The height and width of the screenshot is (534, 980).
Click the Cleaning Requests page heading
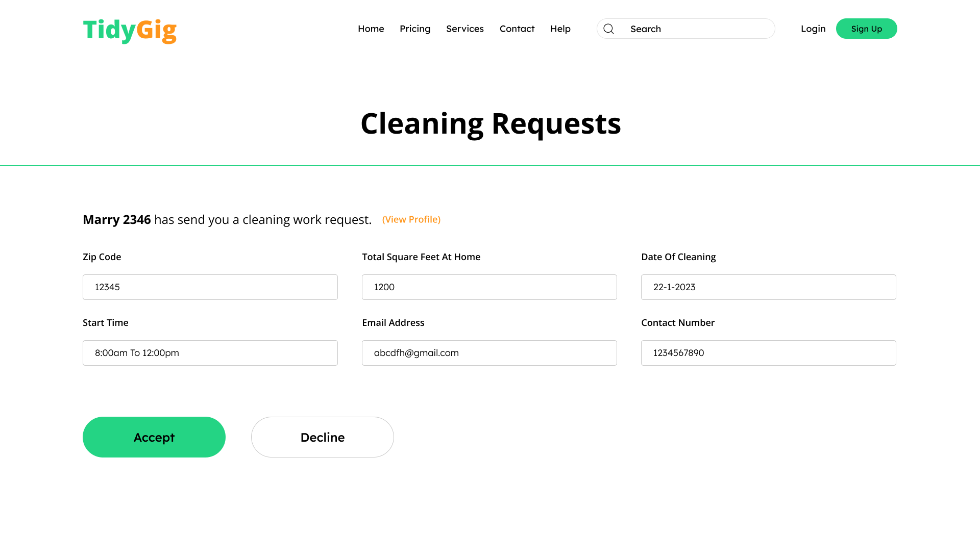(x=491, y=124)
